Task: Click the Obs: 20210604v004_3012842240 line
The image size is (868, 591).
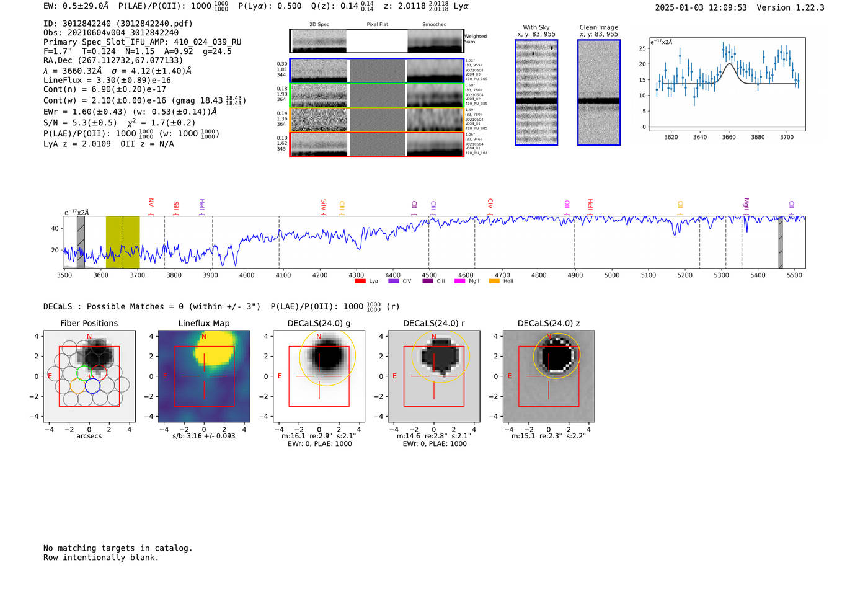Action: tap(111, 33)
